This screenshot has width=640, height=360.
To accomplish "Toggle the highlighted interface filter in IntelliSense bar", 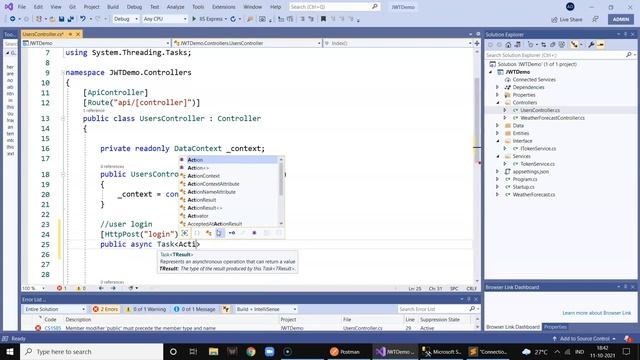I will coord(220,233).
